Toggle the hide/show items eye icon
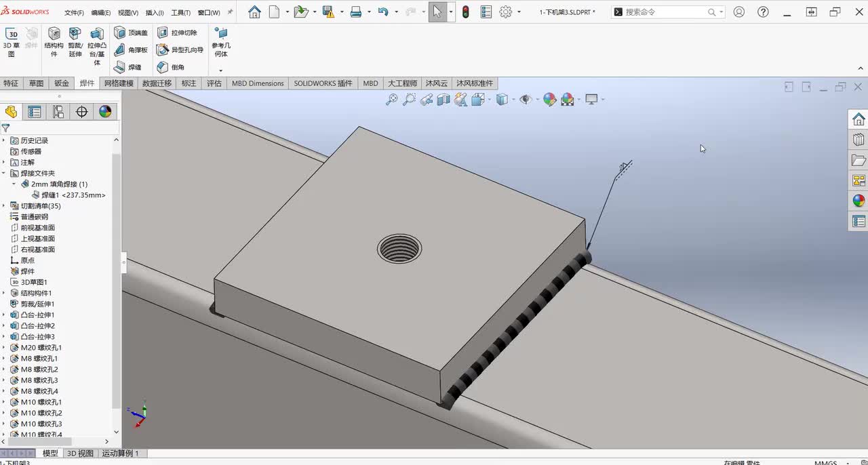Viewport: 868px width, 465px height. 525,100
